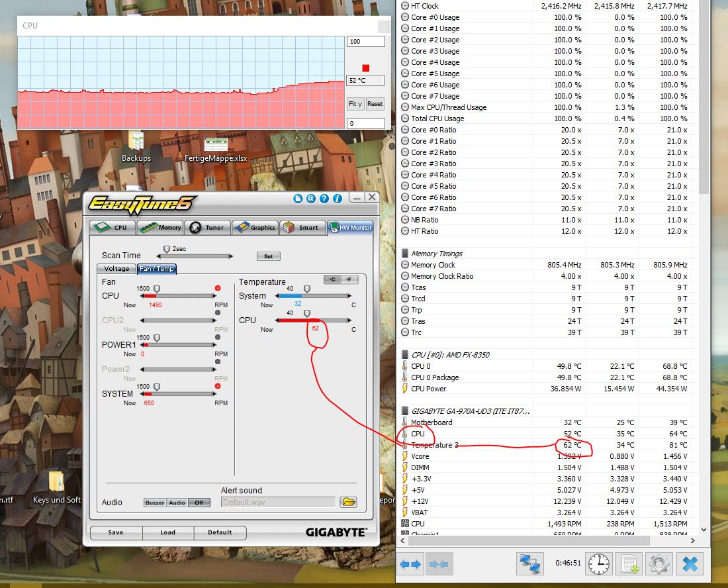
Task: Toggle the CPU2 fan alarm indicator
Action: point(218,313)
